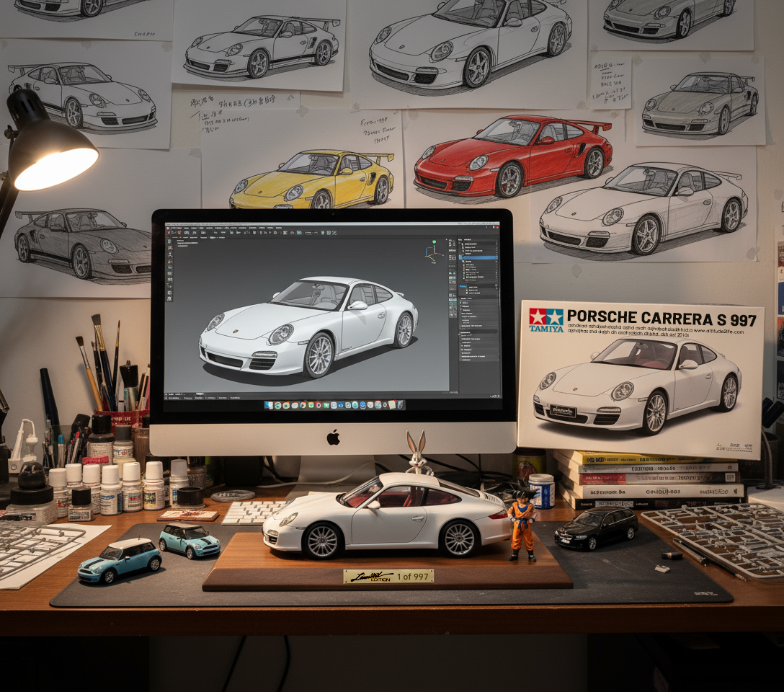Click the Finder icon in the Dock

tap(268, 405)
